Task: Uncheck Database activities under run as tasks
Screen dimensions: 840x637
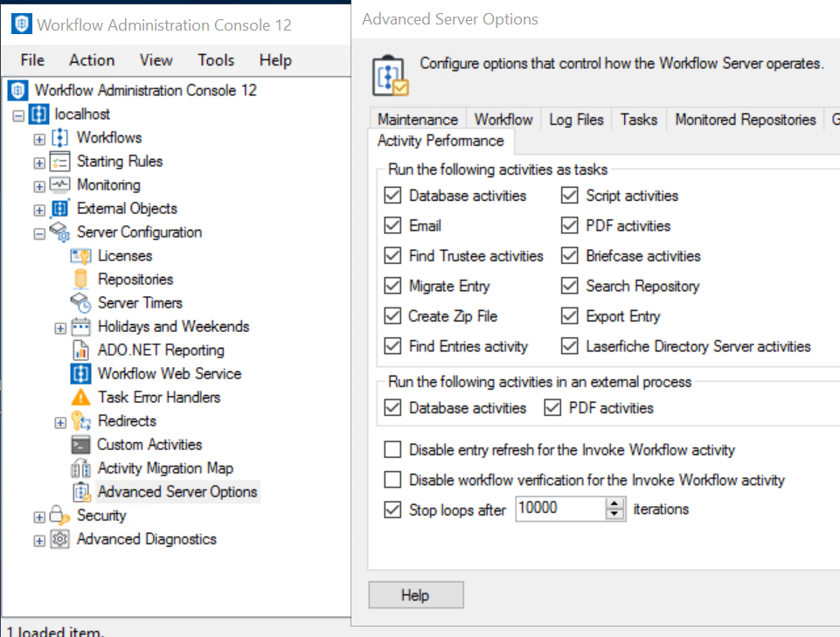Action: click(392, 196)
